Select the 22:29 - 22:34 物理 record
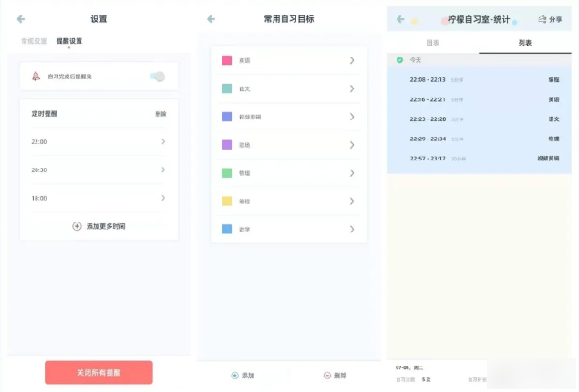The image size is (579, 392). [x=479, y=139]
